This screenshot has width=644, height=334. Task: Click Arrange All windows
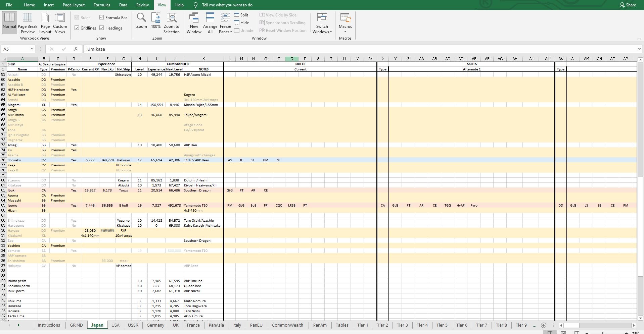[210, 23]
